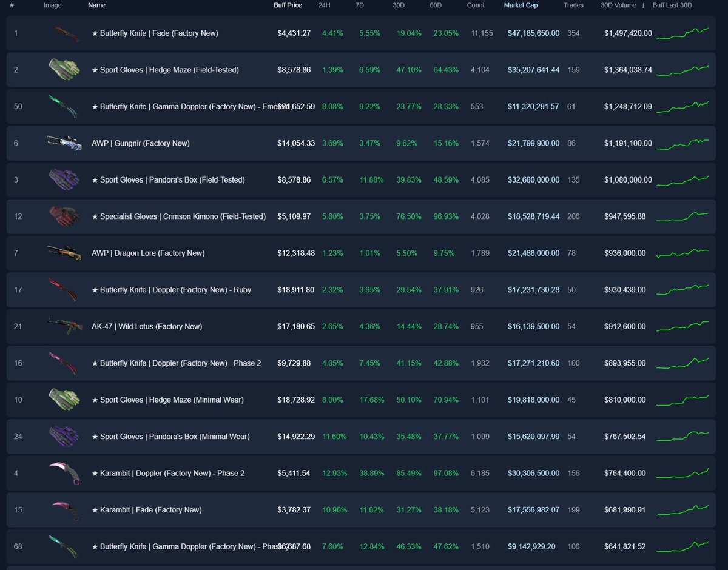Image resolution: width=728 pixels, height=570 pixels.
Task: Open the Butterfly Knife Gamma Doppler Emerald image
Action: click(64, 107)
